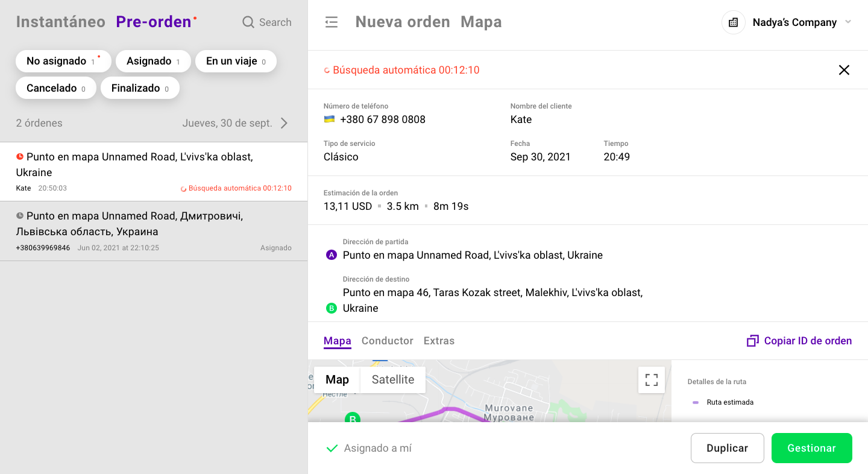Go to next day with the date chevron
Image resolution: width=868 pixels, height=474 pixels.
point(284,123)
